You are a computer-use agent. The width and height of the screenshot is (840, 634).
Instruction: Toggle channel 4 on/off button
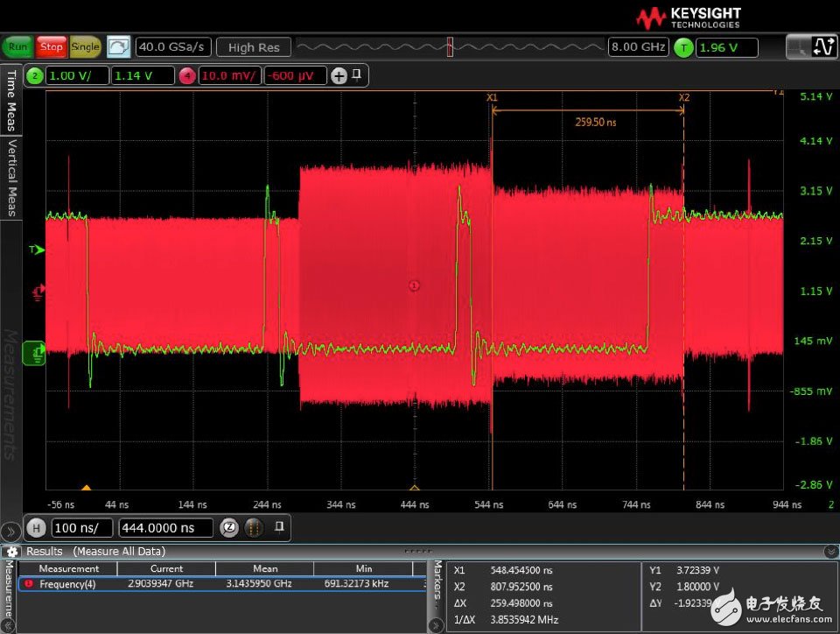tap(187, 75)
